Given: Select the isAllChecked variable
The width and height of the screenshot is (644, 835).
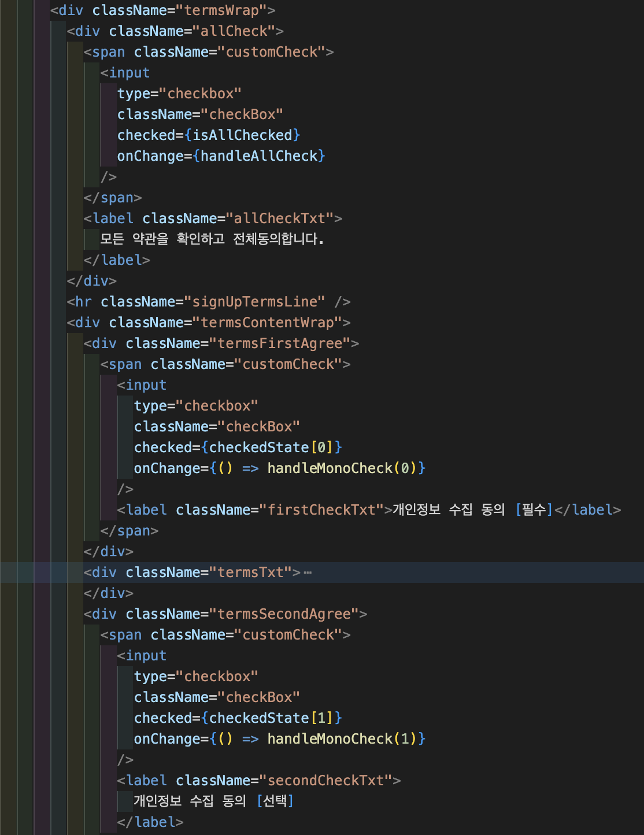Looking at the screenshot, I should (242, 135).
